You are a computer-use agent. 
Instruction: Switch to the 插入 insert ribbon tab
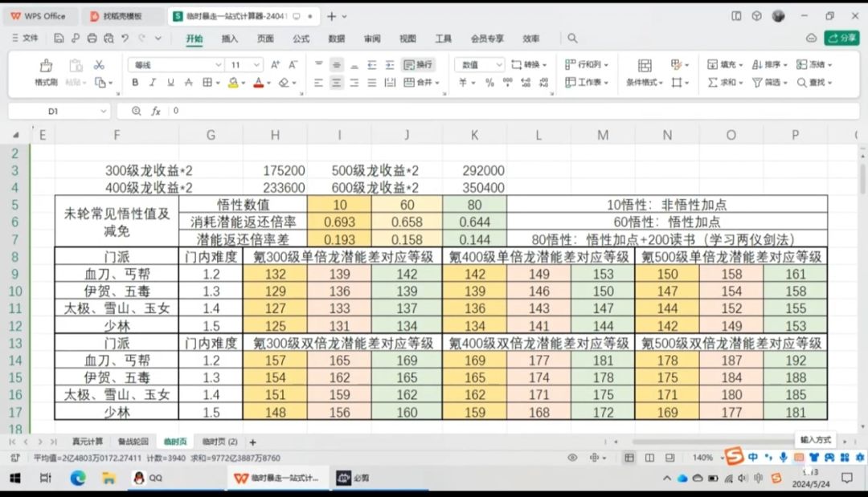tap(229, 39)
